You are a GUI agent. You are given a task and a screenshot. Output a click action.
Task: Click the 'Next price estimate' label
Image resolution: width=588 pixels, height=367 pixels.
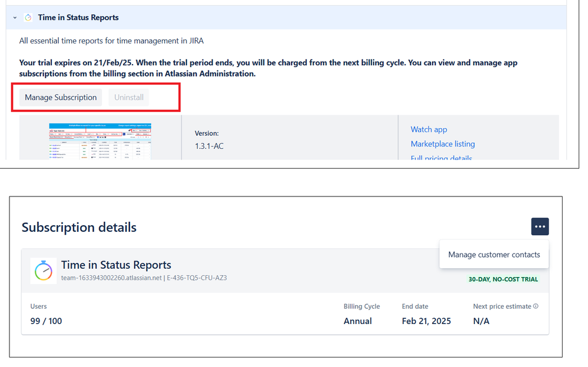pyautogui.click(x=502, y=306)
